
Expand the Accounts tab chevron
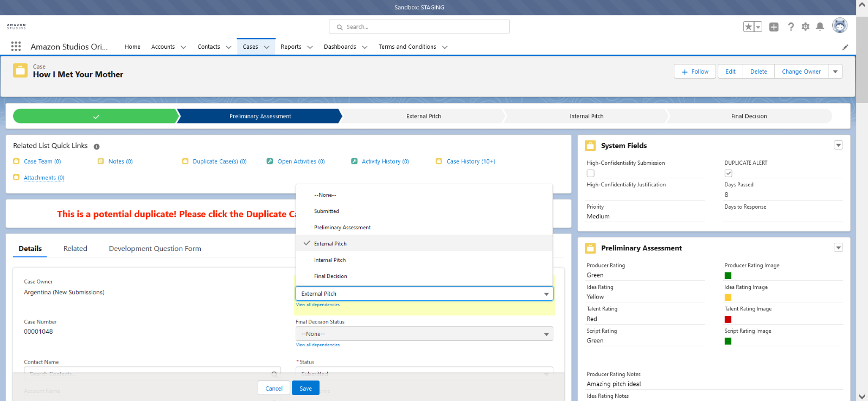pos(183,47)
